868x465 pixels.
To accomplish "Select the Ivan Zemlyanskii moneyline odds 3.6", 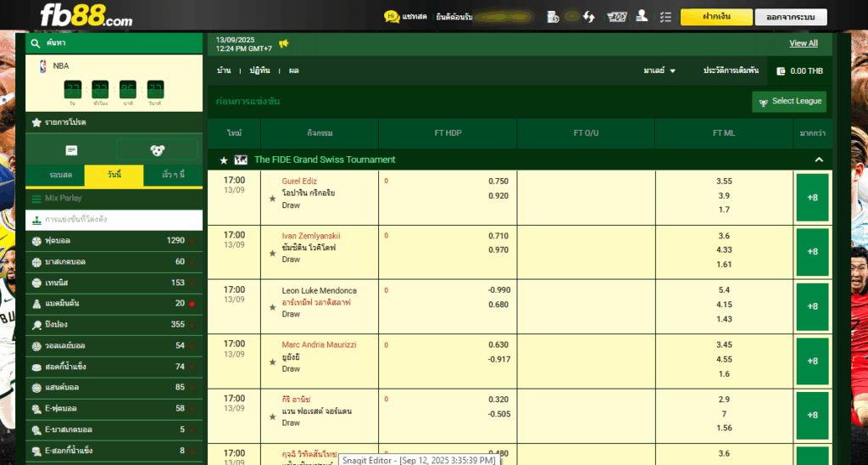I will coord(724,236).
